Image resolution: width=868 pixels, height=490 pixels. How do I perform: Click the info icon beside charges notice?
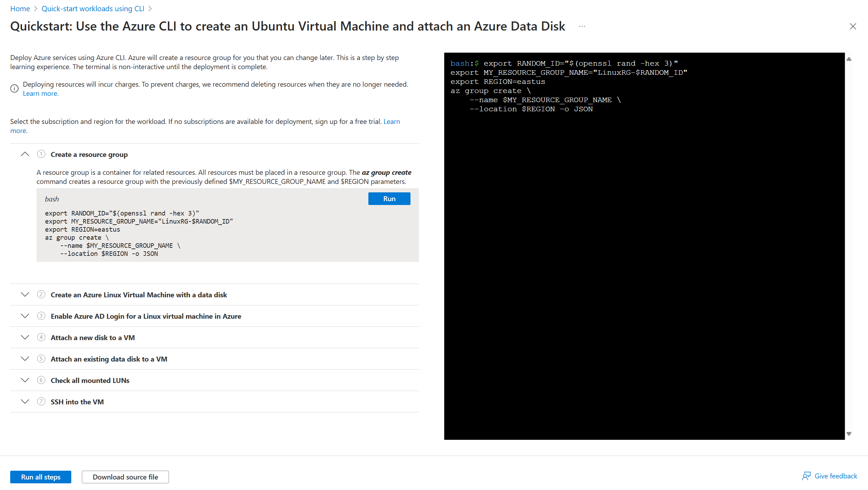14,88
